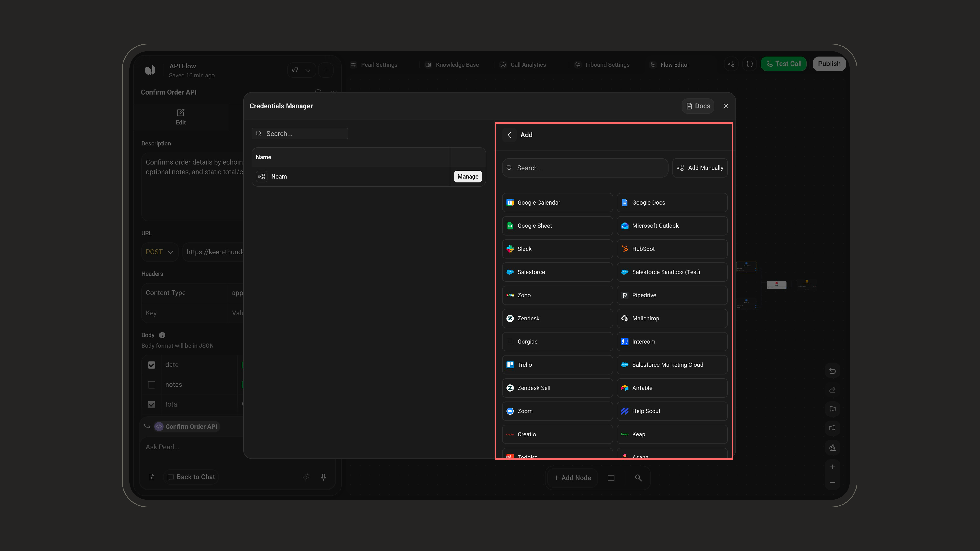Click the sparkle enhance icon in chat
The width and height of the screenshot is (980, 551).
[x=306, y=477]
